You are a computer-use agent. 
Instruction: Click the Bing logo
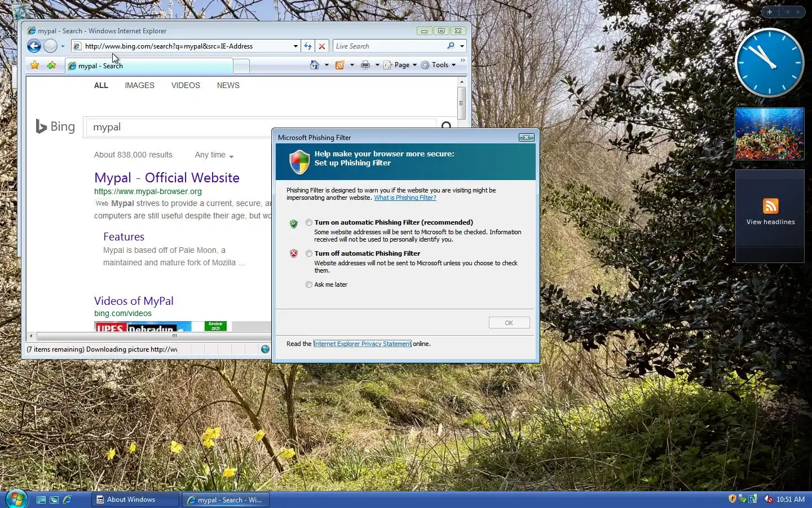[x=55, y=126]
